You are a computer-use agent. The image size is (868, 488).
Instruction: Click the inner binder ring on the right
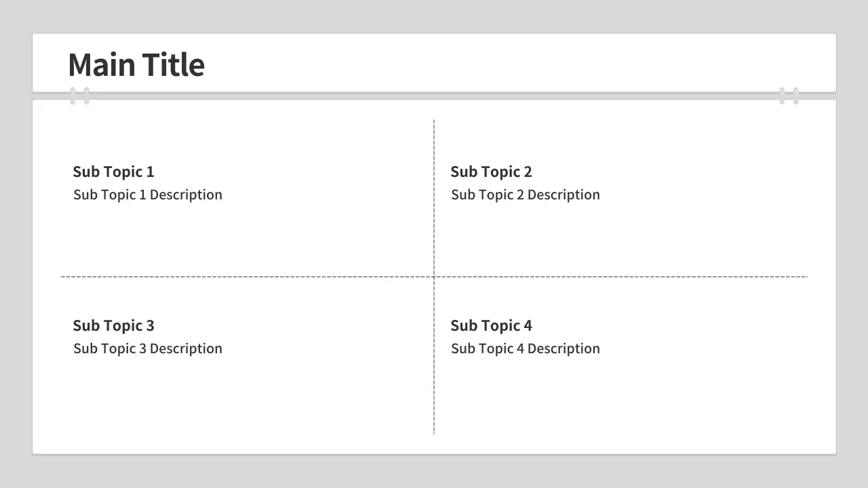click(782, 96)
